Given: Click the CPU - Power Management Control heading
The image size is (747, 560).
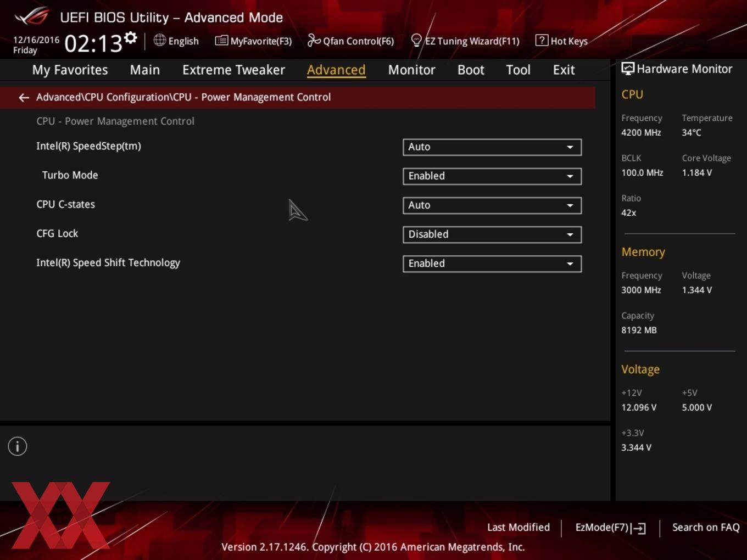Looking at the screenshot, I should (x=115, y=121).
